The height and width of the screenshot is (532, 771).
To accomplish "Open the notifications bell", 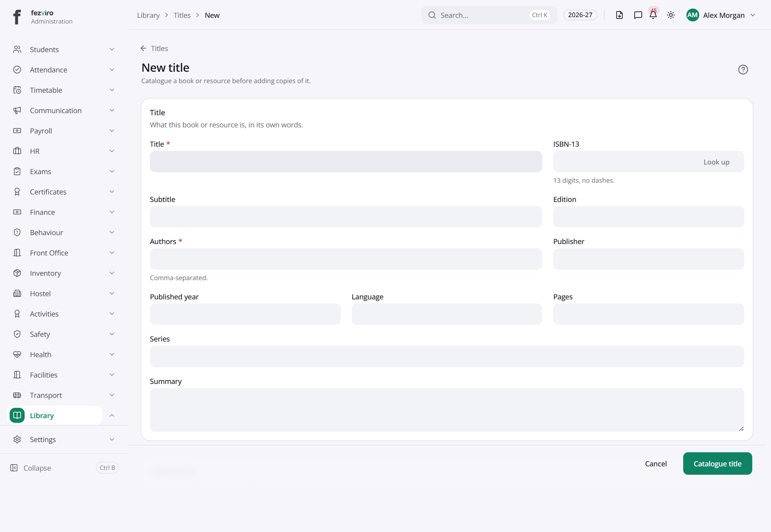I will pos(653,15).
